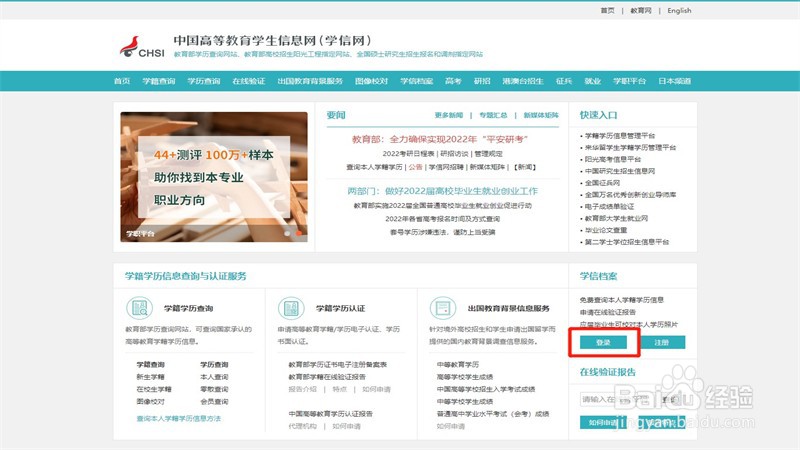The height and width of the screenshot is (450, 800).
Task: Open 学职平台 in the teal navigation bar
Action: tap(629, 81)
